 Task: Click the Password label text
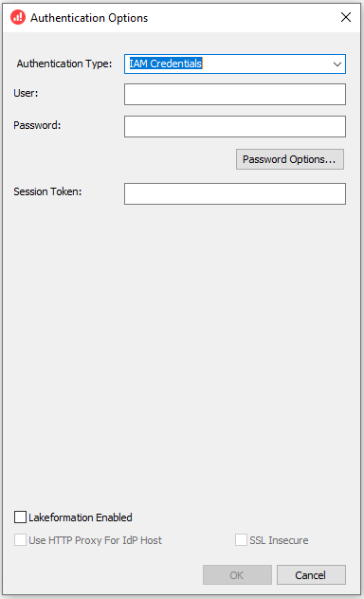(x=37, y=125)
